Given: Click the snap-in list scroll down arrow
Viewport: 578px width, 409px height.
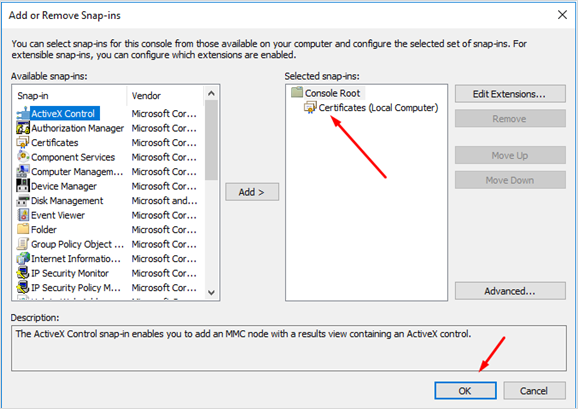Looking at the screenshot, I should (211, 293).
